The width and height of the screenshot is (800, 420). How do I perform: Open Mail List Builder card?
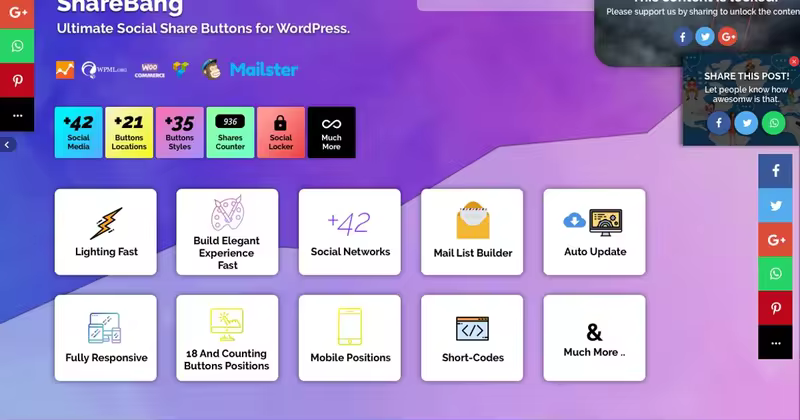(472, 232)
